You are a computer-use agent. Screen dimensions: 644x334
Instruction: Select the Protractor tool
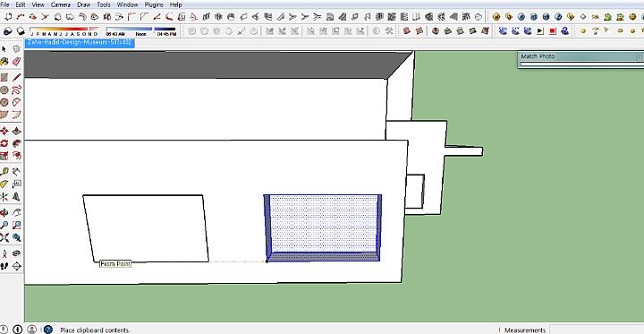coord(4,184)
